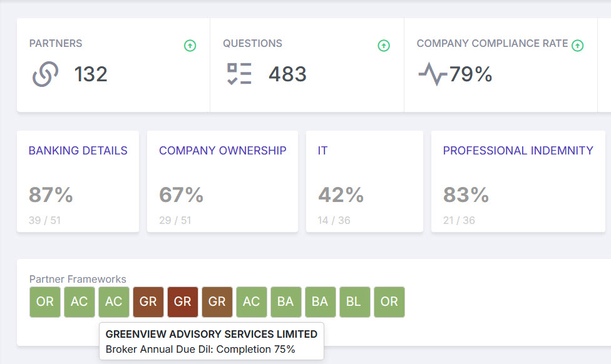Click the 132 partners count
Viewport: 611px width, 364px height.
pos(91,74)
